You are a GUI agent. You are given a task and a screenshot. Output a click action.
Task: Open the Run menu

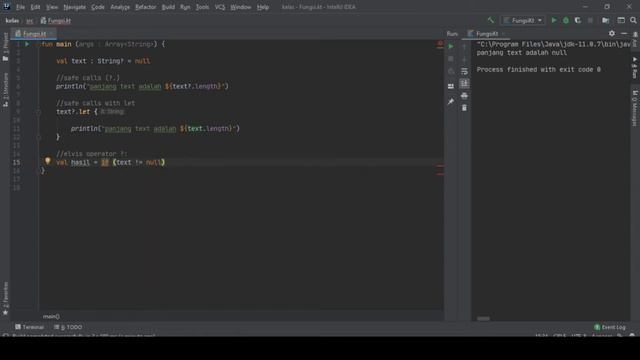185,7
